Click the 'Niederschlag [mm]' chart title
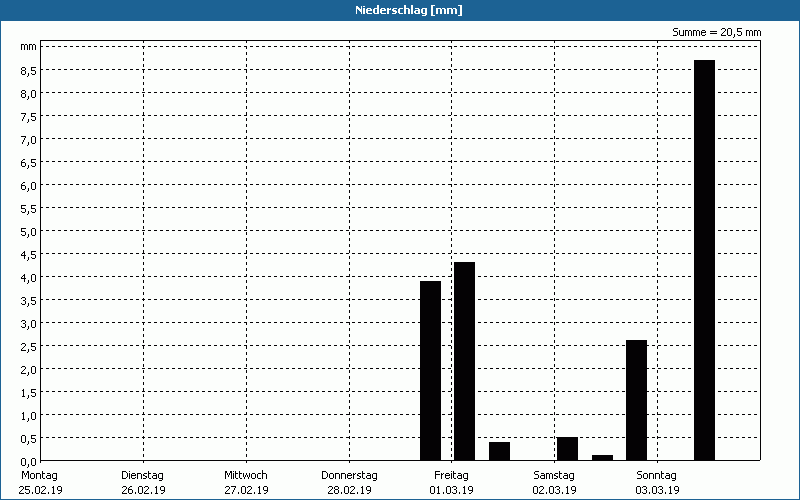This screenshot has height=500, width=800. pyautogui.click(x=409, y=10)
